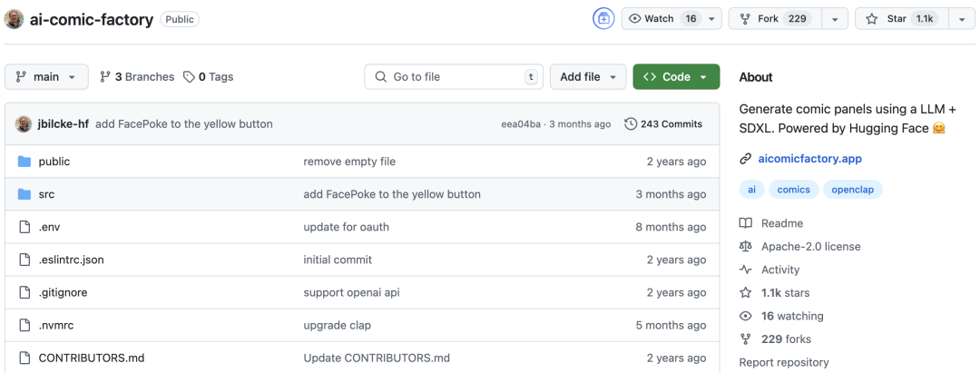Image resolution: width=980 pixels, height=373 pixels.
Task: Expand the Fork dropdown arrow
Action: tap(835, 19)
